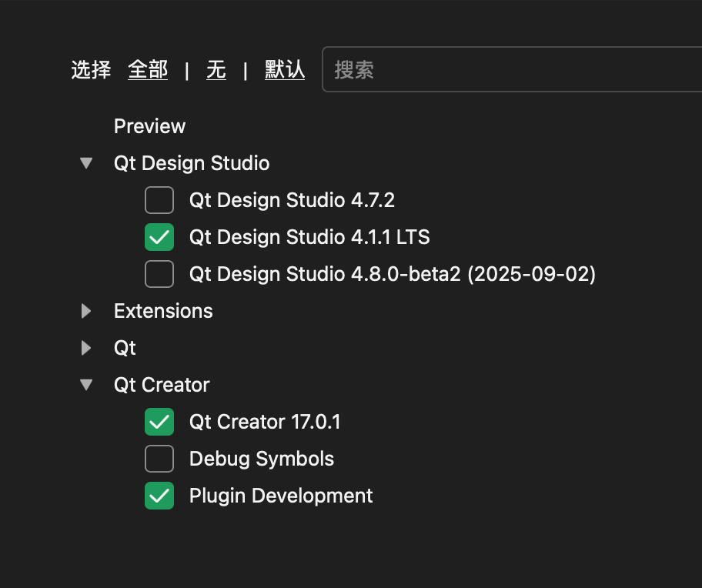Select the Qt Design Studio category label

[192, 163]
